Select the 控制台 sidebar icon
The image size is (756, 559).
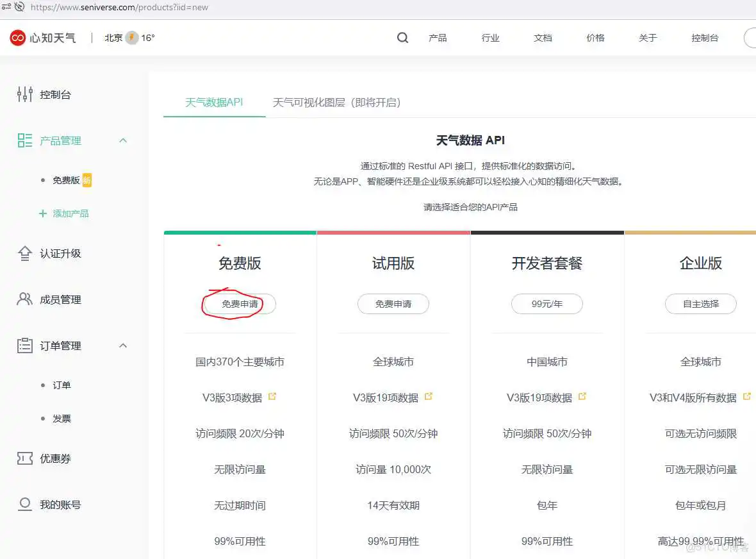(x=24, y=94)
